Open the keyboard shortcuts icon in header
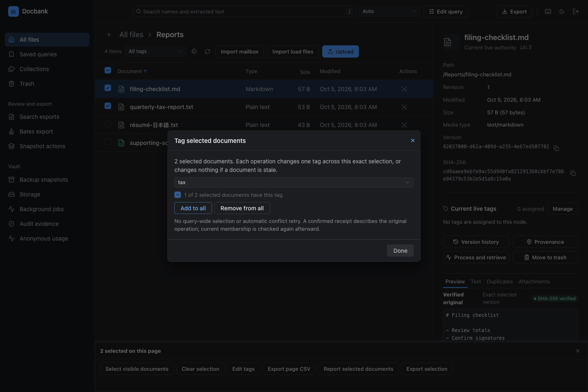Screen dimensions: 588x392 (x=548, y=11)
